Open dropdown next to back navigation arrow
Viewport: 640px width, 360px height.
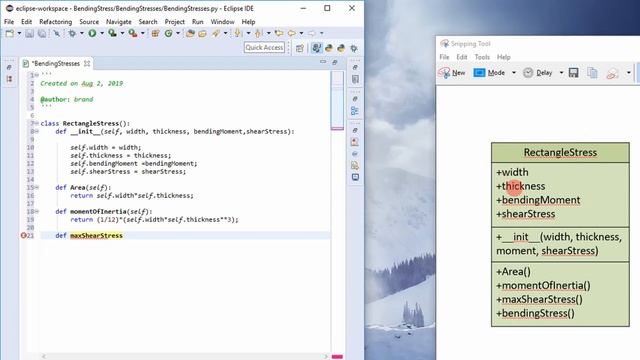(301, 33)
